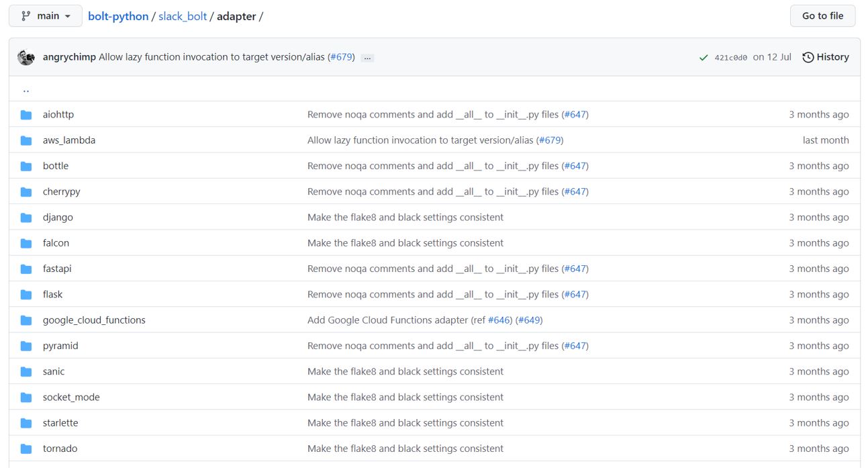
Task: Open the angrychimp author profile link
Action: point(69,57)
